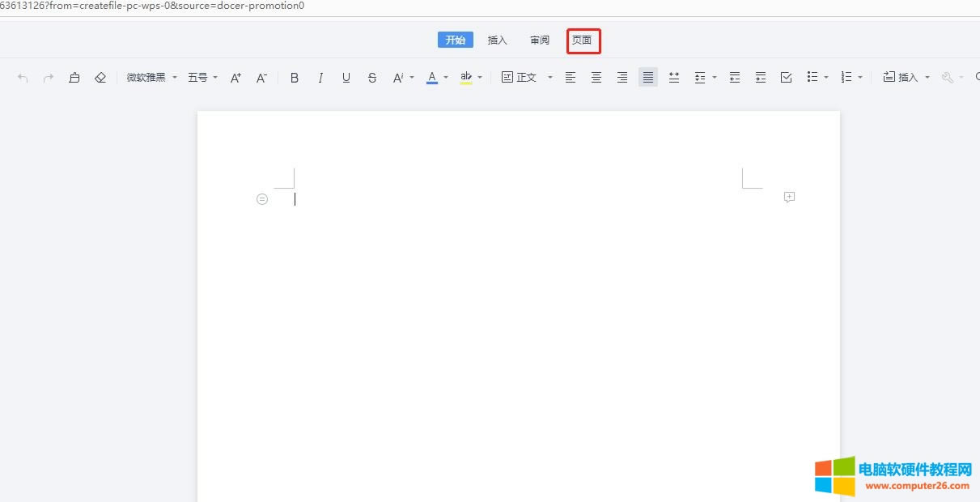Open the 插入 tab
The width and height of the screenshot is (980, 502).
498,40
